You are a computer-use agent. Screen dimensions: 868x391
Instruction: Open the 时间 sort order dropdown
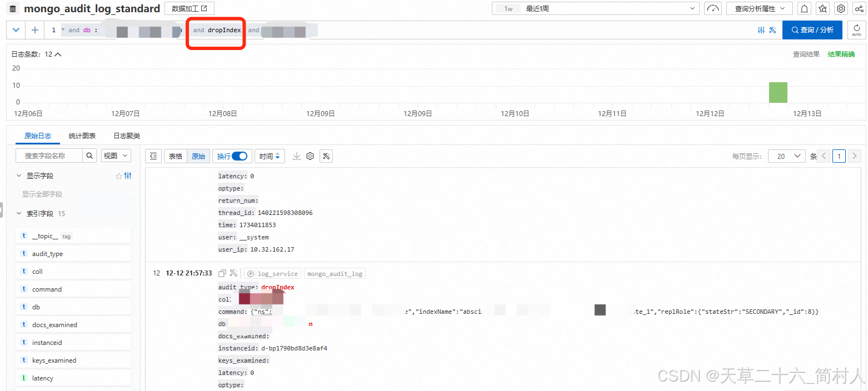(270, 156)
